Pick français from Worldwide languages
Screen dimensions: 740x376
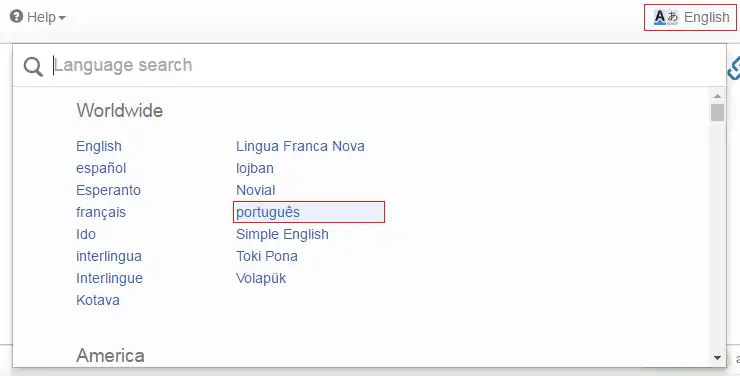101,212
